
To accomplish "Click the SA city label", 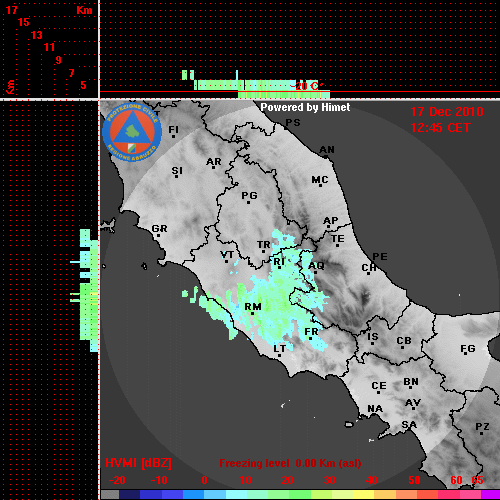I will click(409, 425).
